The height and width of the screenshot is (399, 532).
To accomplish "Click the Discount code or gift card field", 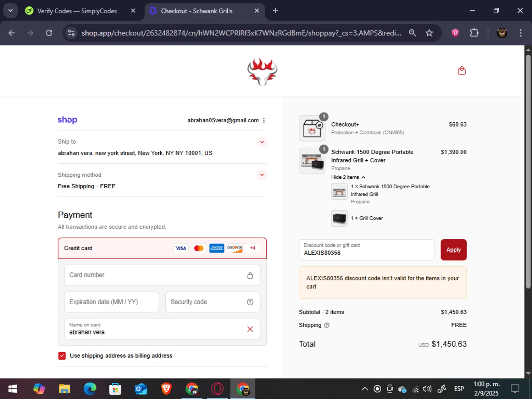I will coord(367,250).
